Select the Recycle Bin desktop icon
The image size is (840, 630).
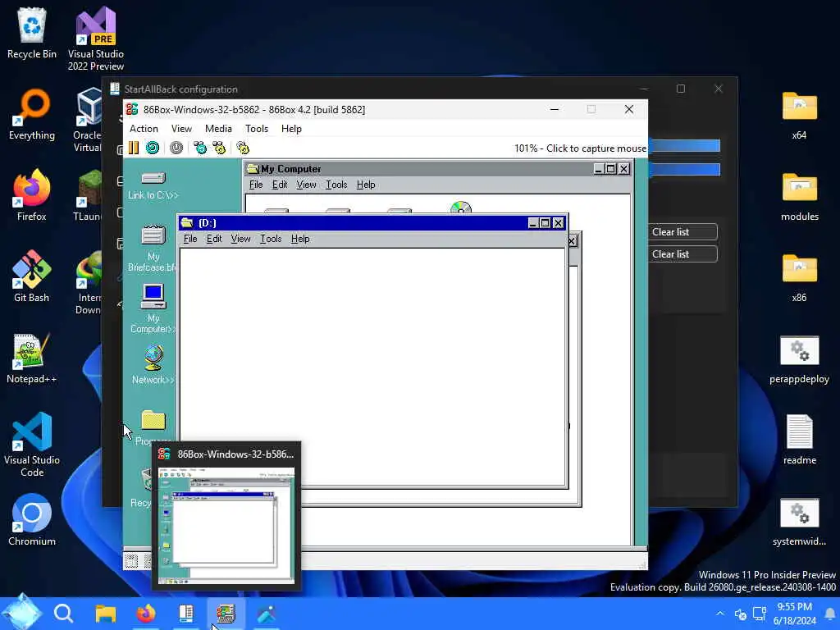tap(32, 33)
